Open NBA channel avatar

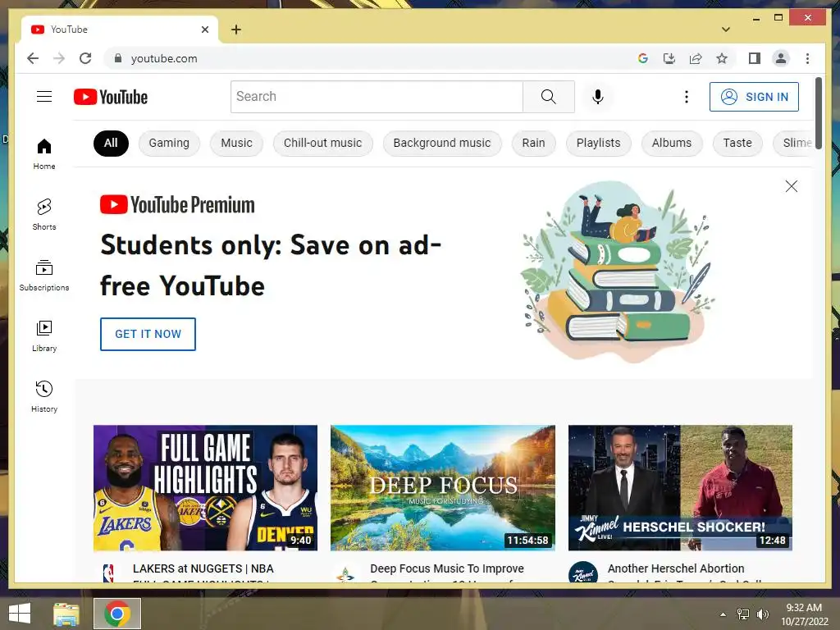pos(108,573)
